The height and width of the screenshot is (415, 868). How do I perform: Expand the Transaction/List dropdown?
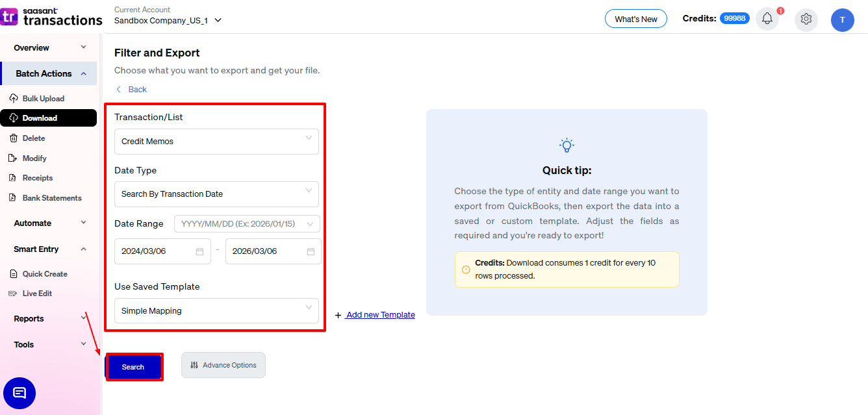[216, 142]
